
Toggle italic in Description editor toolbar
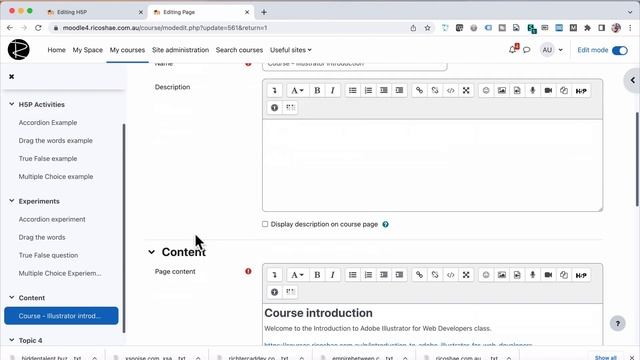(333, 91)
